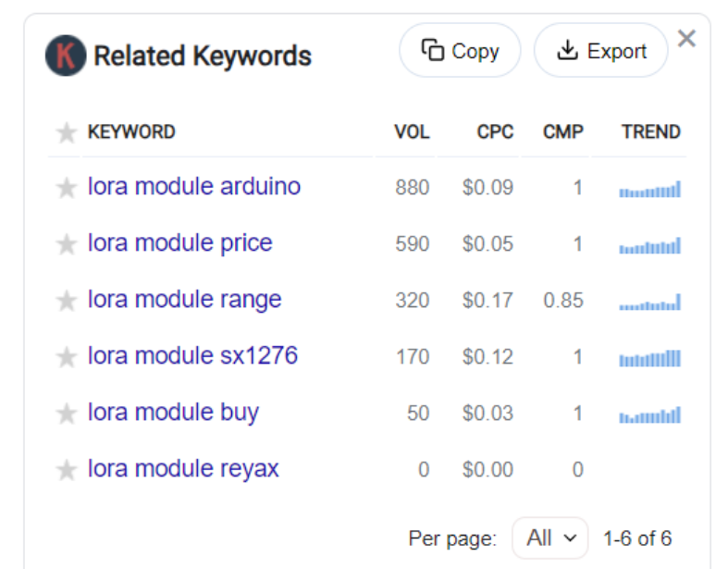Favorite the 'lora module price' keyword
The width and height of the screenshot is (728, 569).
(66, 244)
